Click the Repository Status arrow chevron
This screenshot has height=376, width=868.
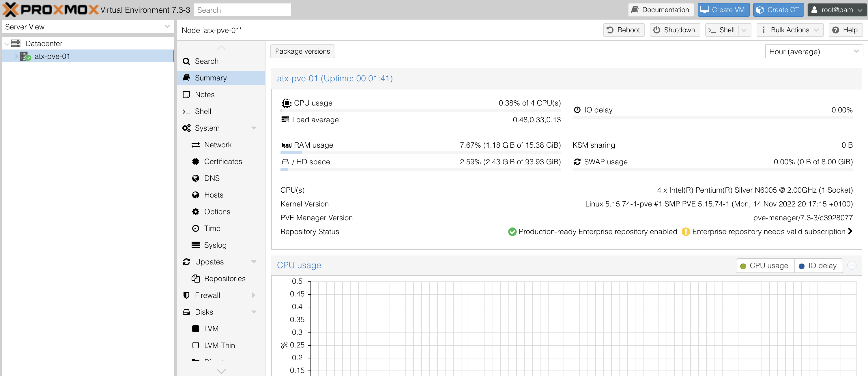(x=850, y=231)
